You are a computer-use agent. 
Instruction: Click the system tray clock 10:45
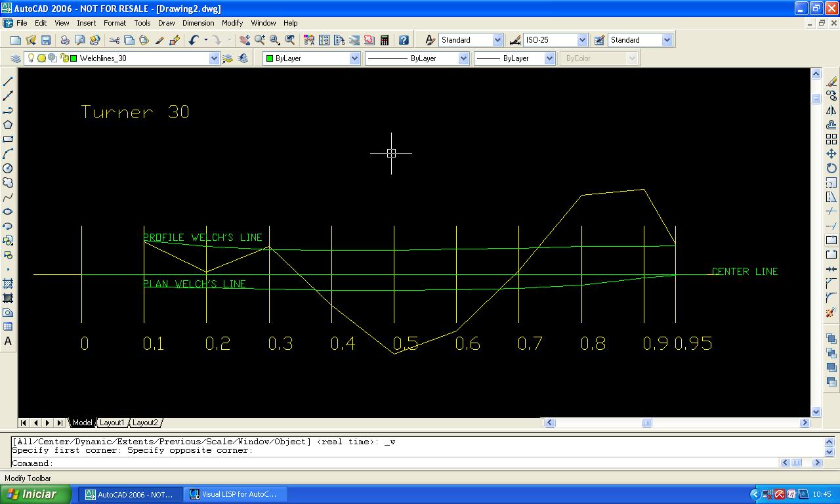click(x=822, y=494)
